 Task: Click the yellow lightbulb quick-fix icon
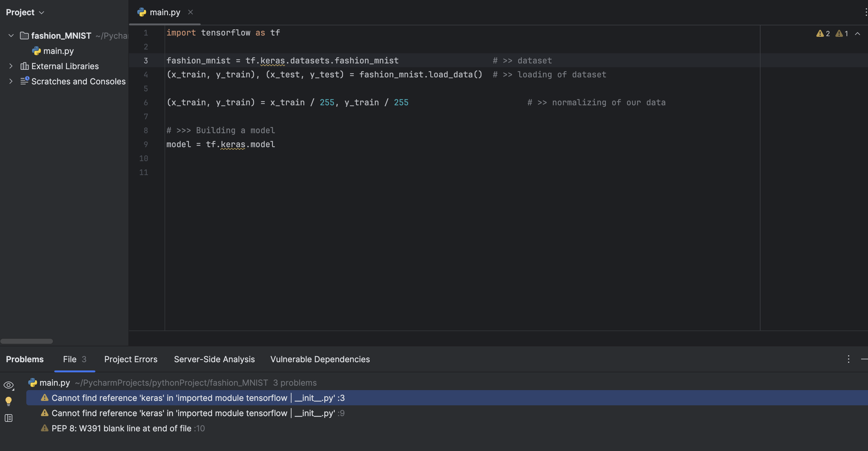(9, 401)
